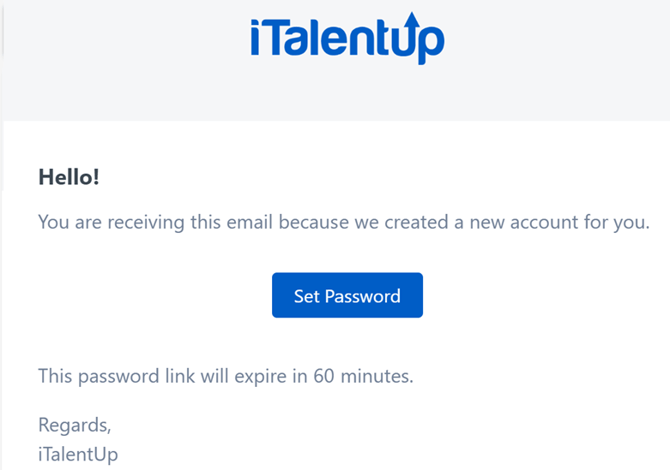Click the final 'p' in the logo
The image size is (670, 470).
pyautogui.click(x=433, y=44)
